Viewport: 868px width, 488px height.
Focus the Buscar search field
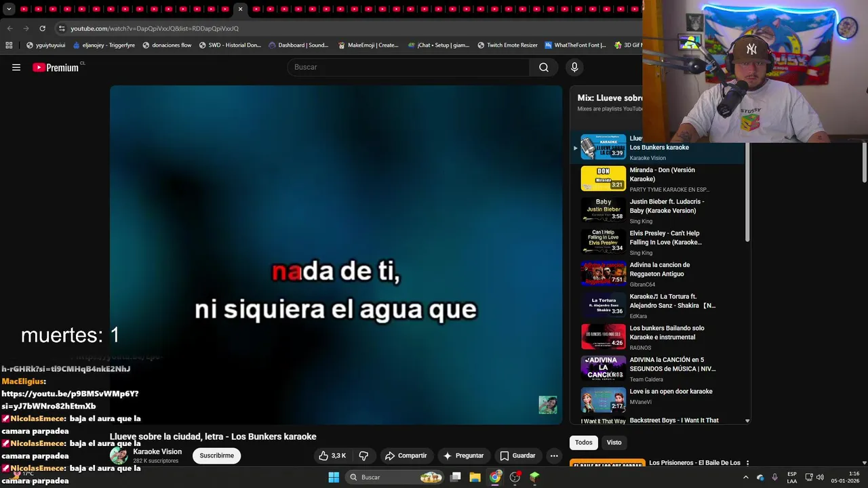click(x=409, y=67)
